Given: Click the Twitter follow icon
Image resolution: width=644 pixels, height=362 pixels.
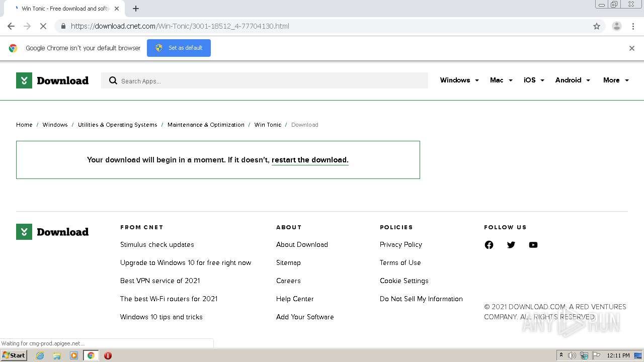Looking at the screenshot, I should click(511, 245).
